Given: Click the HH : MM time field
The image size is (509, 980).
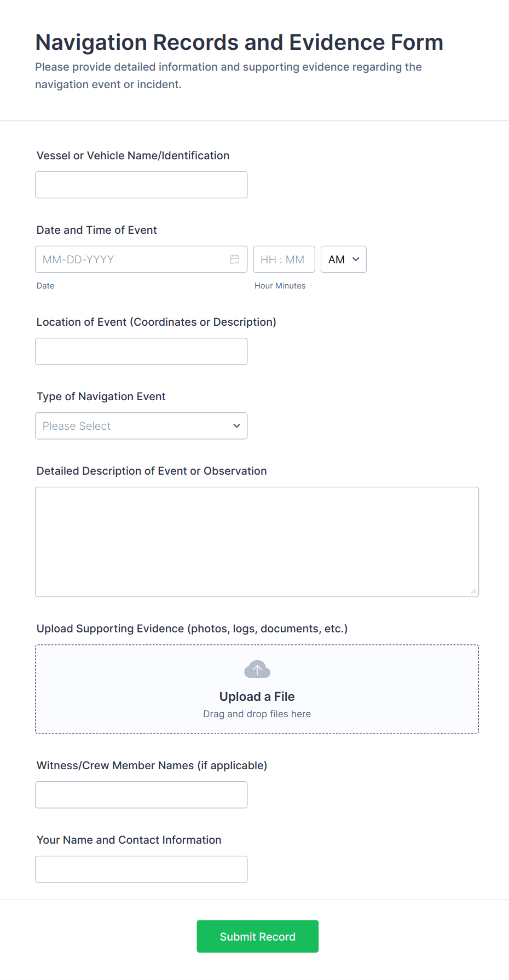Looking at the screenshot, I should coord(284,260).
